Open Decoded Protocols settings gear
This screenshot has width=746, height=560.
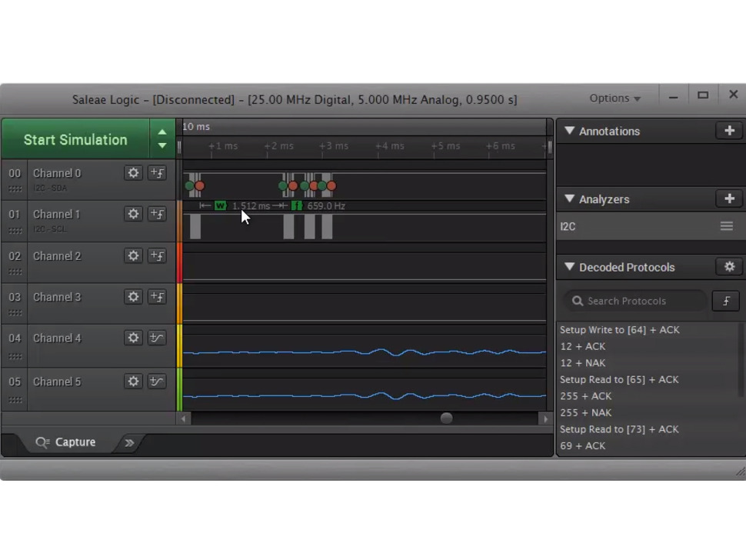[x=728, y=266]
